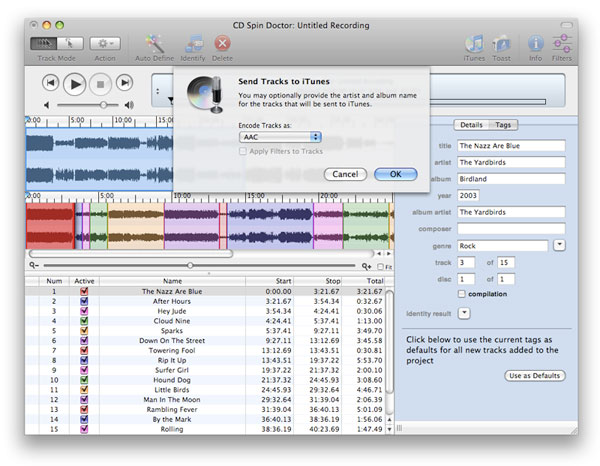Sort by the Stop column header
The image size is (600, 466).
coord(318,281)
